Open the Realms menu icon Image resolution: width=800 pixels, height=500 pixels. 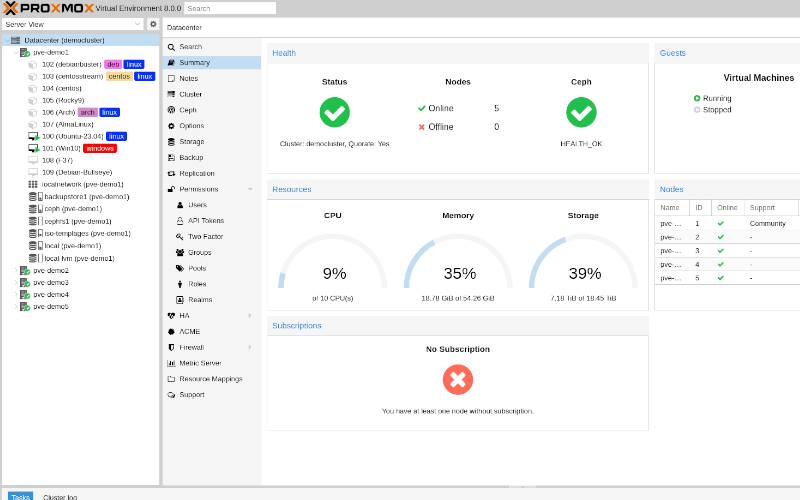pyautogui.click(x=180, y=300)
